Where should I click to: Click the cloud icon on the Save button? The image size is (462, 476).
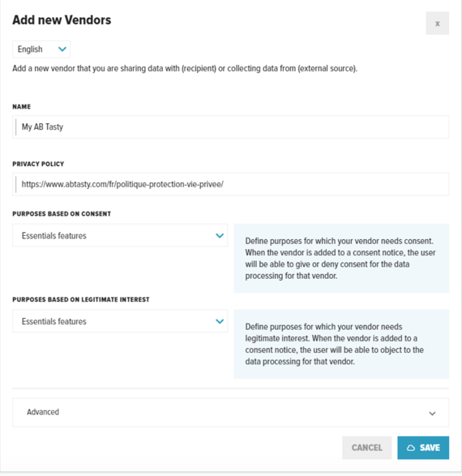click(x=411, y=448)
